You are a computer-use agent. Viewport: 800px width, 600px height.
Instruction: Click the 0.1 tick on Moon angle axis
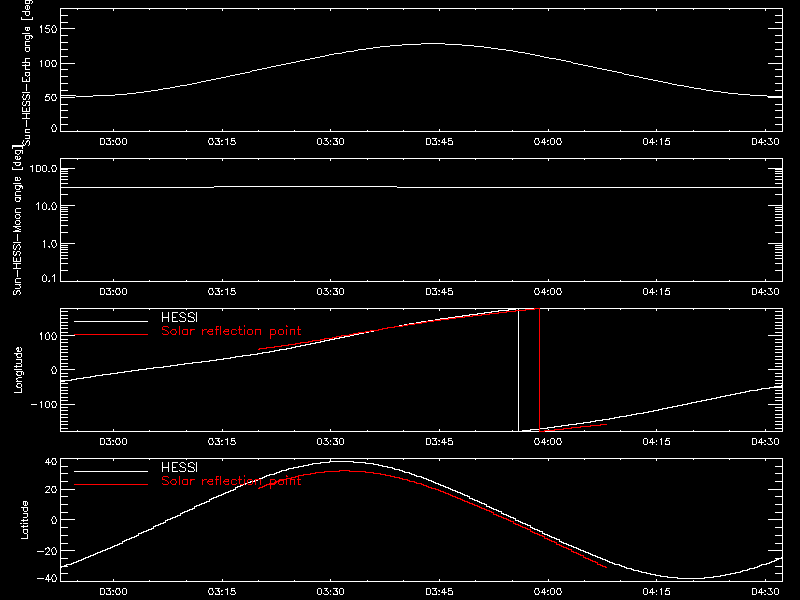point(49,278)
